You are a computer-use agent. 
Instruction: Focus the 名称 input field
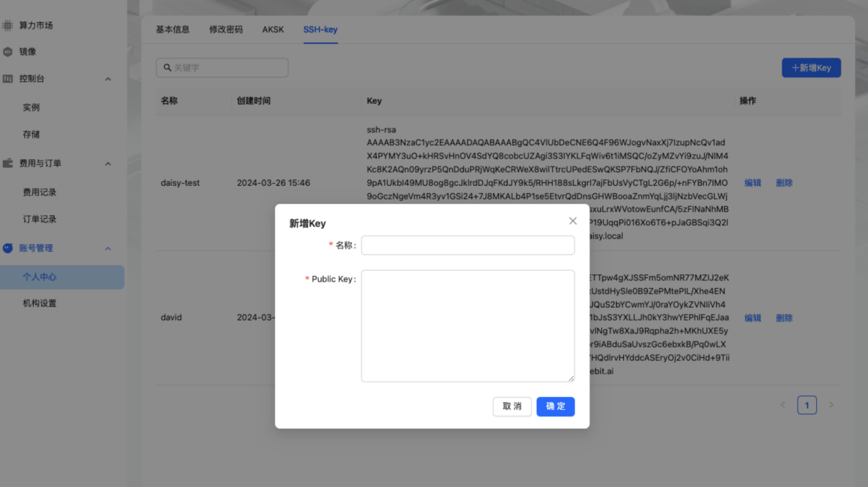click(x=468, y=246)
